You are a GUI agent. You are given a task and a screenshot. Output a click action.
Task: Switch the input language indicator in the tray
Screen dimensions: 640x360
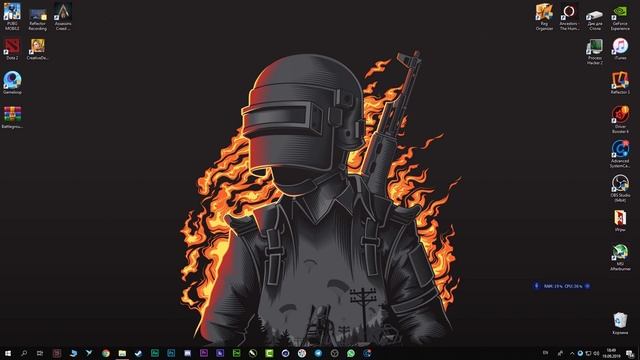point(545,353)
